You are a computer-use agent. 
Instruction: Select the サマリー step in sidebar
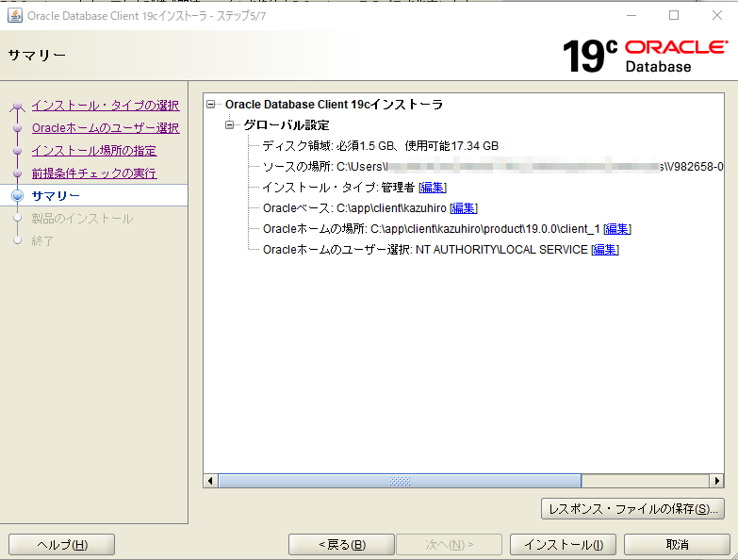pyautogui.click(x=56, y=196)
